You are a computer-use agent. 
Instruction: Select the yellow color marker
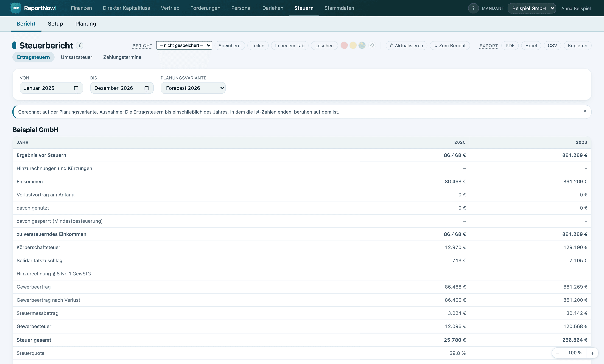click(353, 45)
